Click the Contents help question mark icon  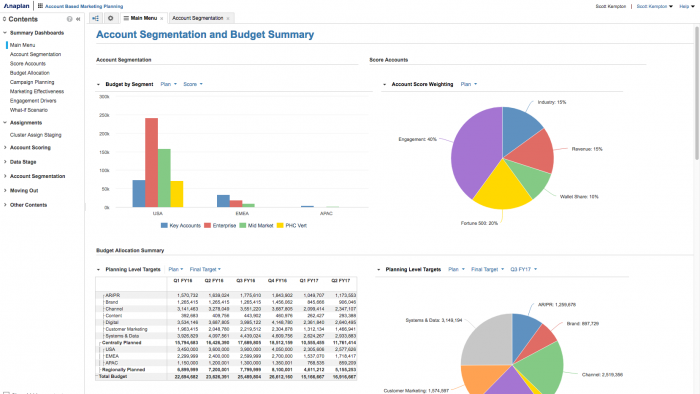tap(69, 19)
